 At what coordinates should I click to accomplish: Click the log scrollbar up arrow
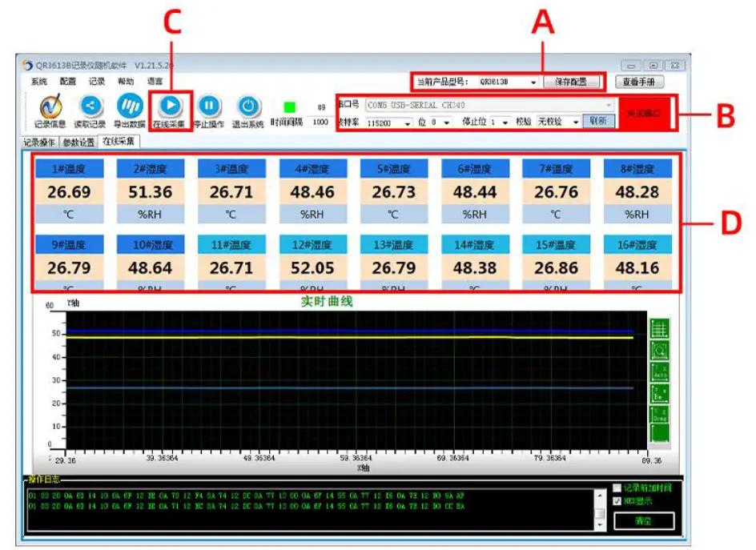point(600,495)
